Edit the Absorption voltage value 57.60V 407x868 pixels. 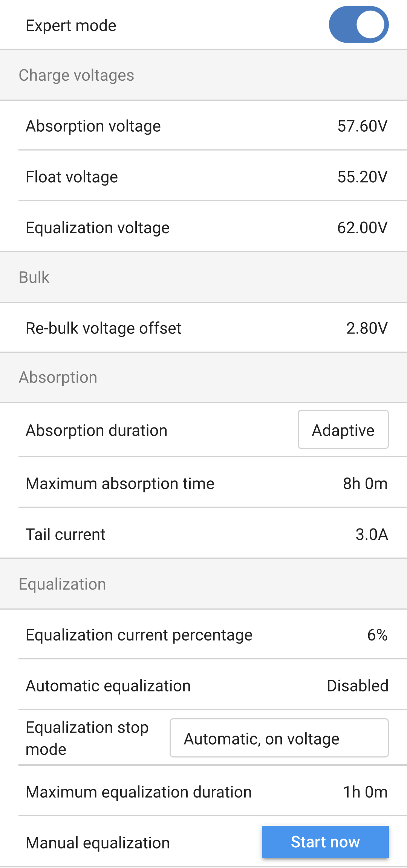coord(362,126)
